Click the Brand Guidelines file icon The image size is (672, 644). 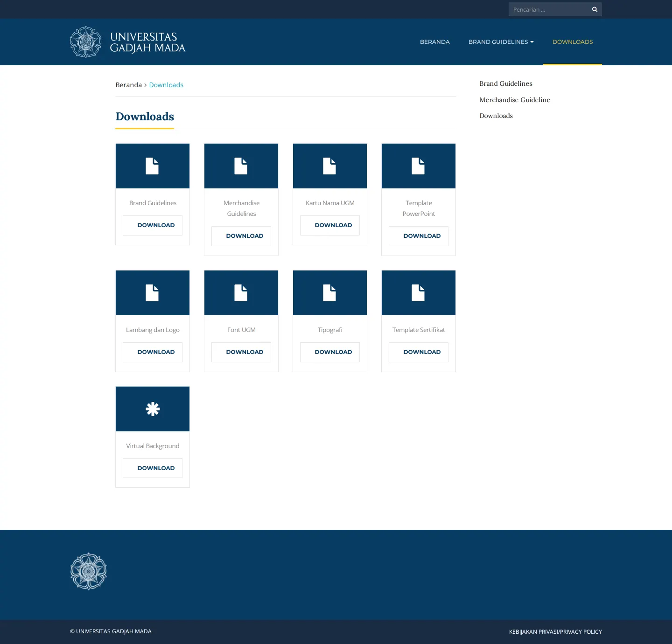coord(152,166)
